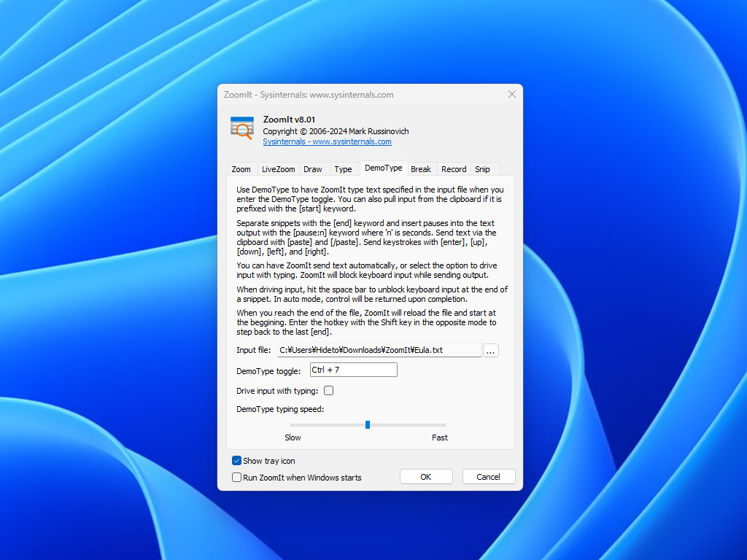Open the Sysinternals website link

click(x=327, y=141)
